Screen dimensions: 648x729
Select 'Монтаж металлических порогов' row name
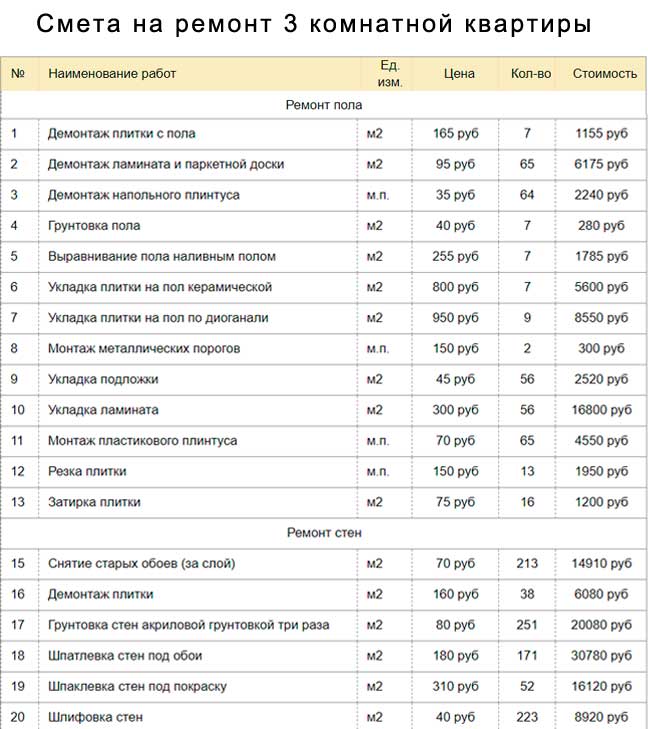pyautogui.click(x=144, y=349)
